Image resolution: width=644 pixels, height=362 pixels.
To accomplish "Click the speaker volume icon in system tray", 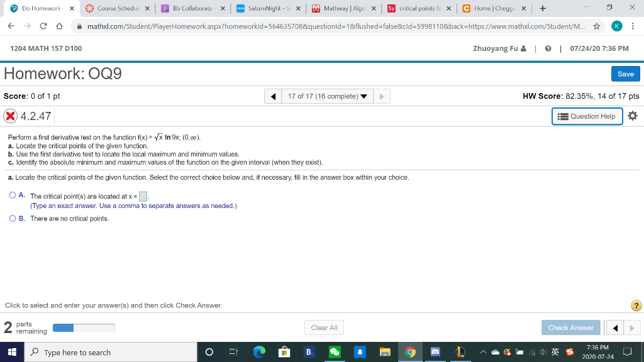I will point(543,352).
